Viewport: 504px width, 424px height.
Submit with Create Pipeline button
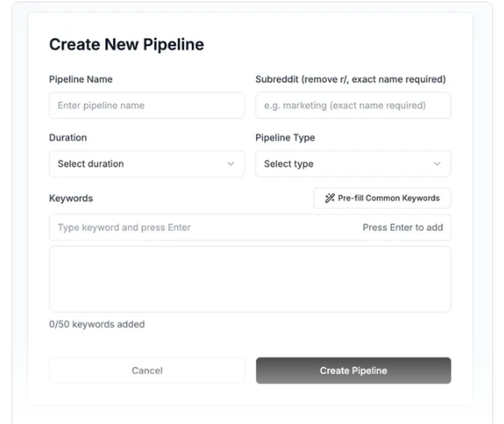(354, 371)
